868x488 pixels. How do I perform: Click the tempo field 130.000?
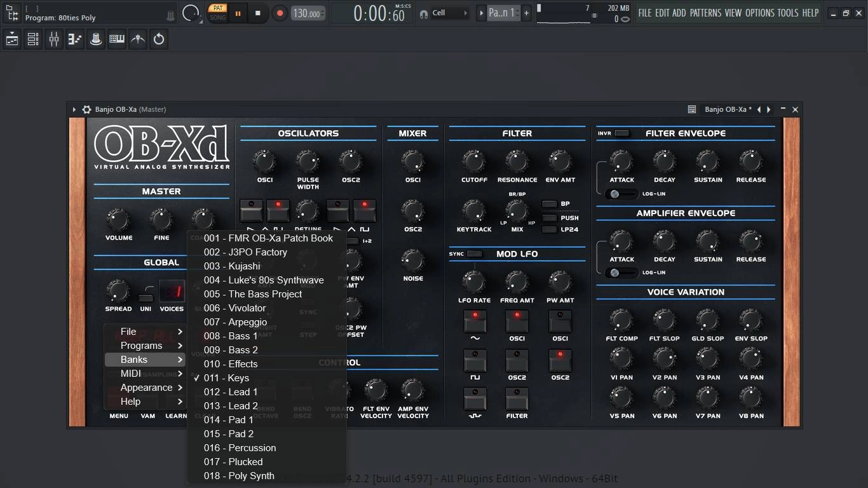coord(308,13)
